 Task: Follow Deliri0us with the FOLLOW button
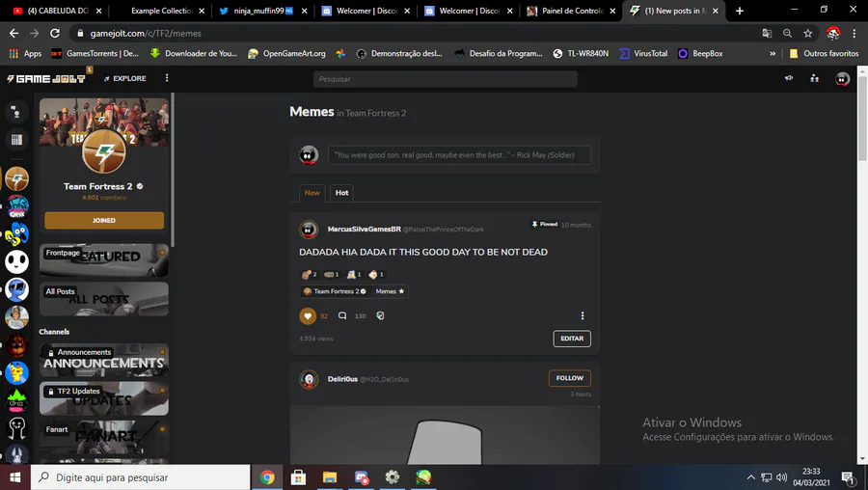click(x=570, y=378)
